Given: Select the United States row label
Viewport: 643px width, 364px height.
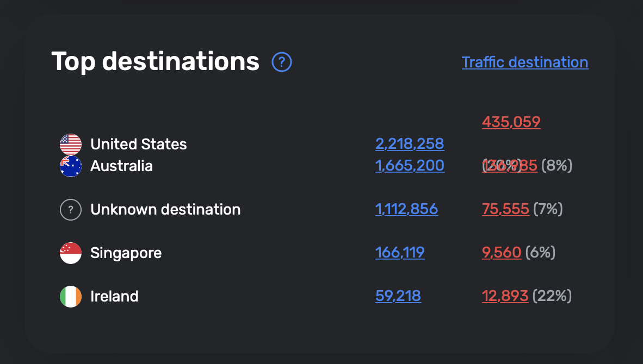Looking at the screenshot, I should 138,144.
